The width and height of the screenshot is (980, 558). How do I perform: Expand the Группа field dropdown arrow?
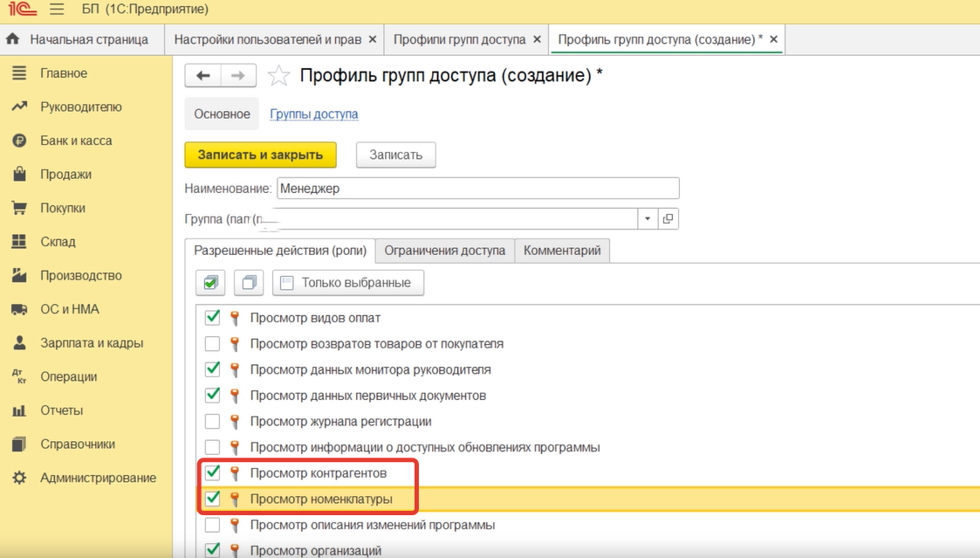click(x=648, y=218)
